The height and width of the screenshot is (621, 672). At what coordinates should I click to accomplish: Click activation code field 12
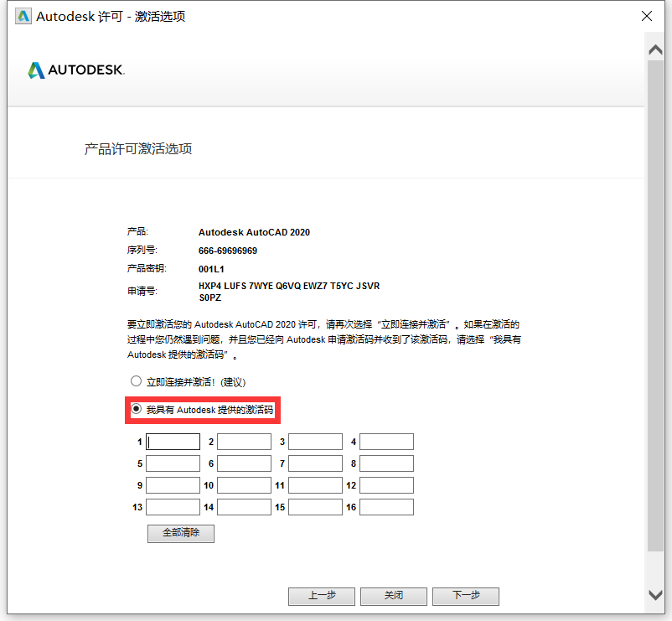click(x=386, y=485)
